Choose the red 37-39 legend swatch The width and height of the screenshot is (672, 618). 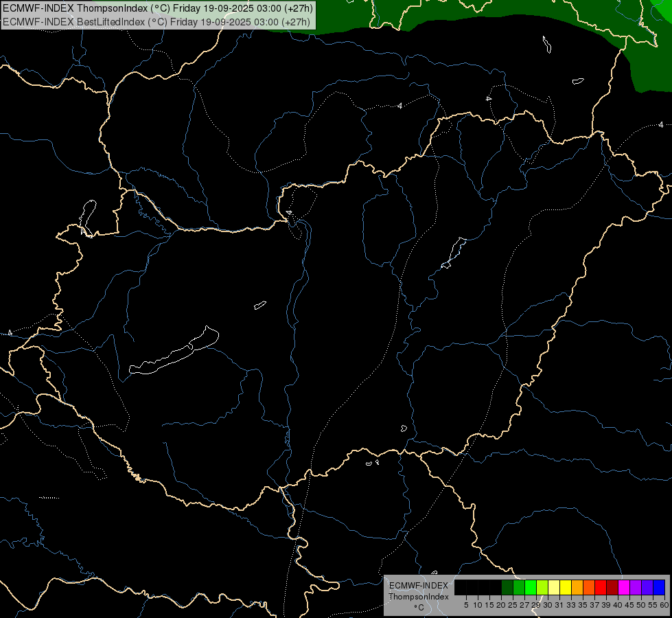(601, 587)
